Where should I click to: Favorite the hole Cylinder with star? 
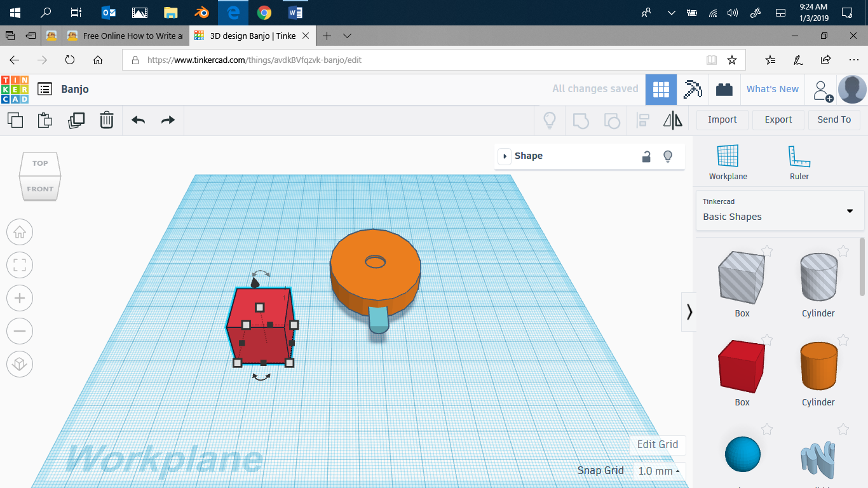[843, 251]
